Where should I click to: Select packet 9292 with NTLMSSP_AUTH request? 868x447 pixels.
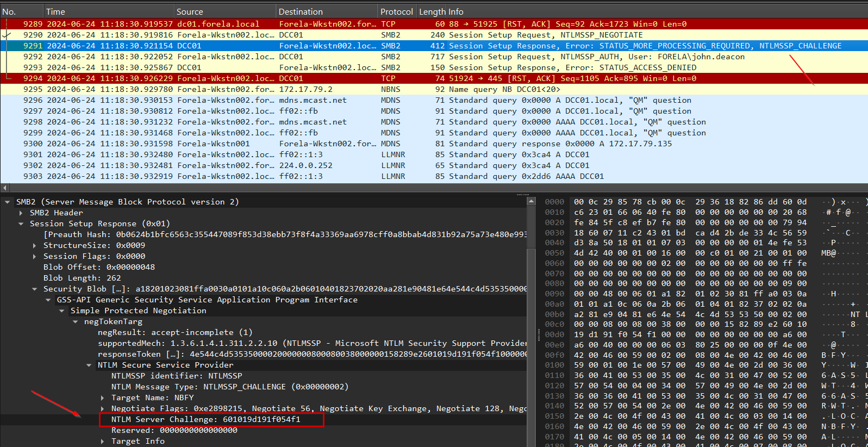point(380,57)
